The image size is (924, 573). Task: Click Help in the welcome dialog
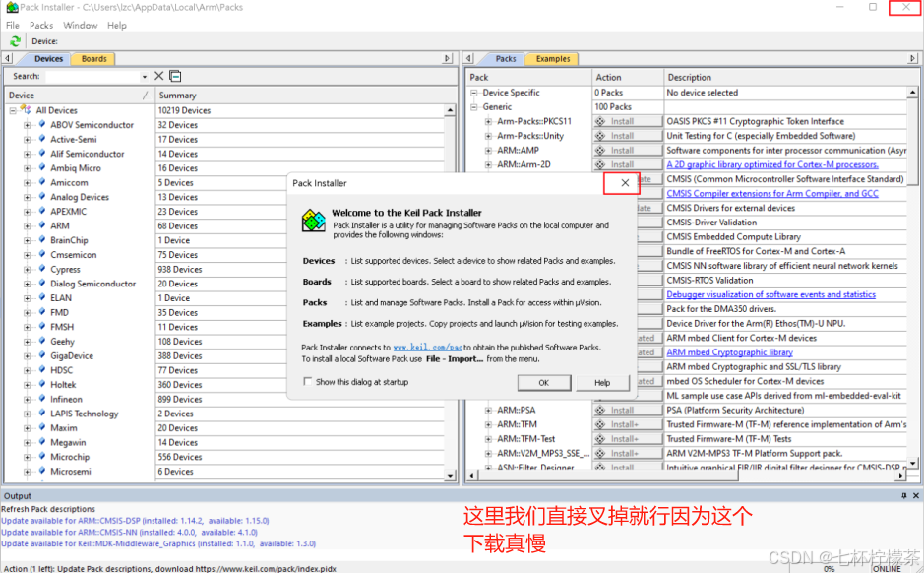tap(602, 383)
